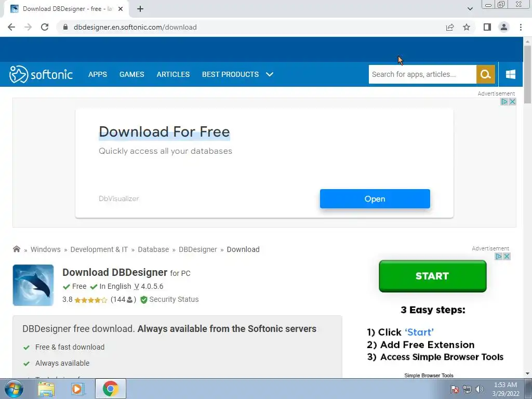Viewport: 532px width, 399px height.
Task: Go to the Database breadcrumb
Action: click(153, 249)
